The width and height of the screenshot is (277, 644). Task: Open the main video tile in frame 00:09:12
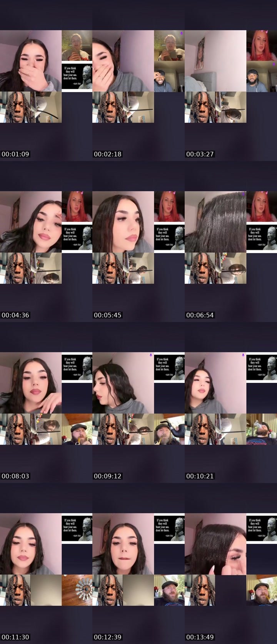123,383
